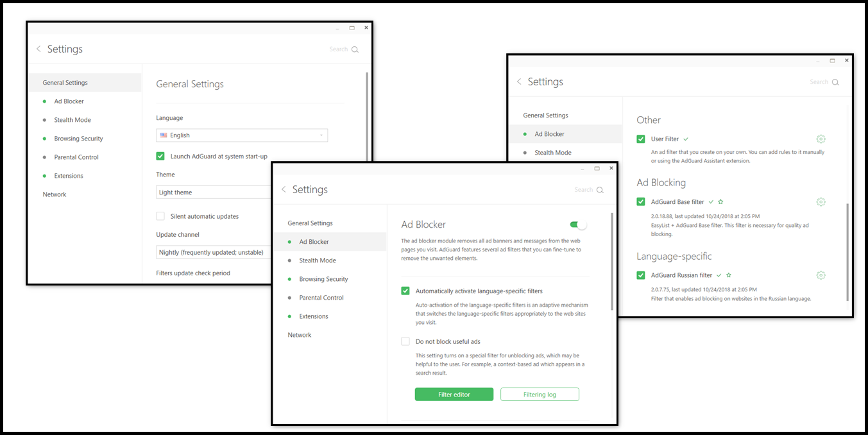The width and height of the screenshot is (868, 435).
Task: Click the scrollbar in the Ad Blocker window
Action: click(612, 262)
